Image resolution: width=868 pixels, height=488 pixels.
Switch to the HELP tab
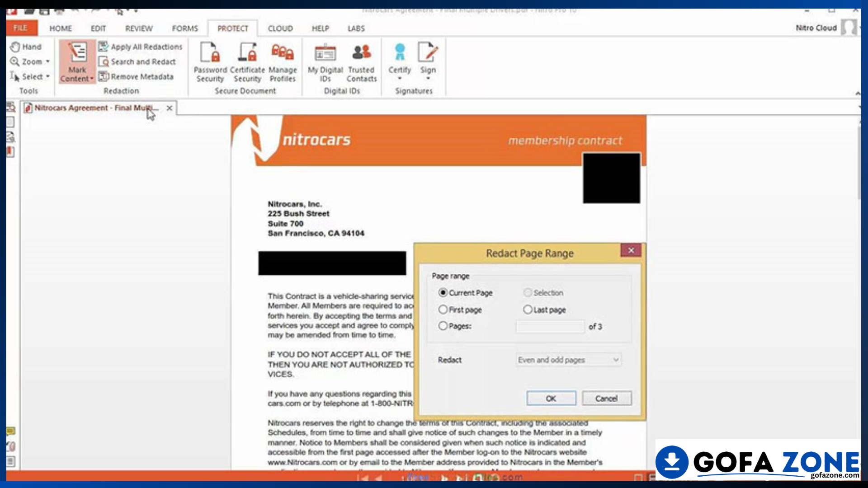[x=321, y=28]
